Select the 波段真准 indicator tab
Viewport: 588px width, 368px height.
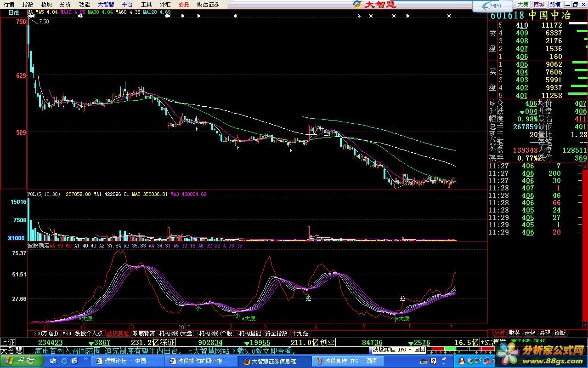tap(118, 333)
